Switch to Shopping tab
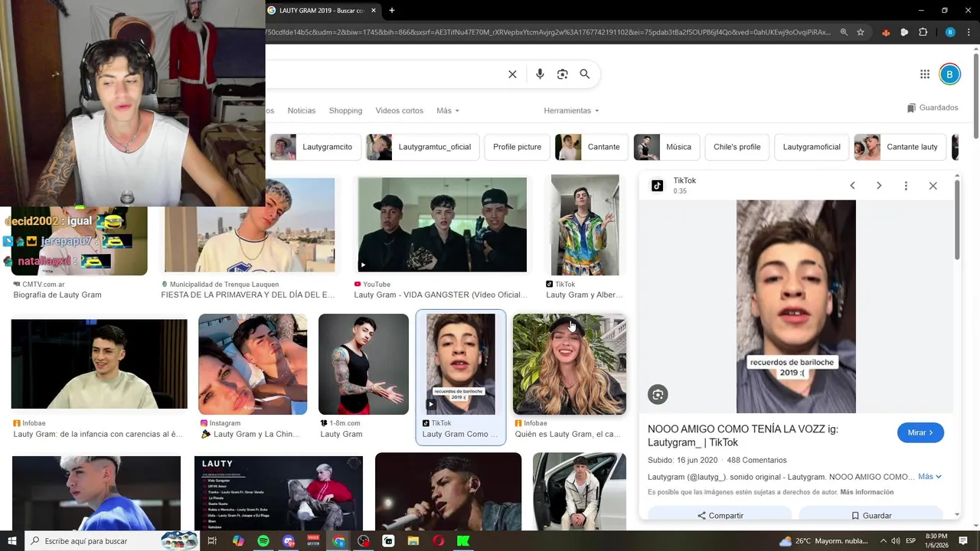The width and height of the screenshot is (980, 551). (345, 111)
